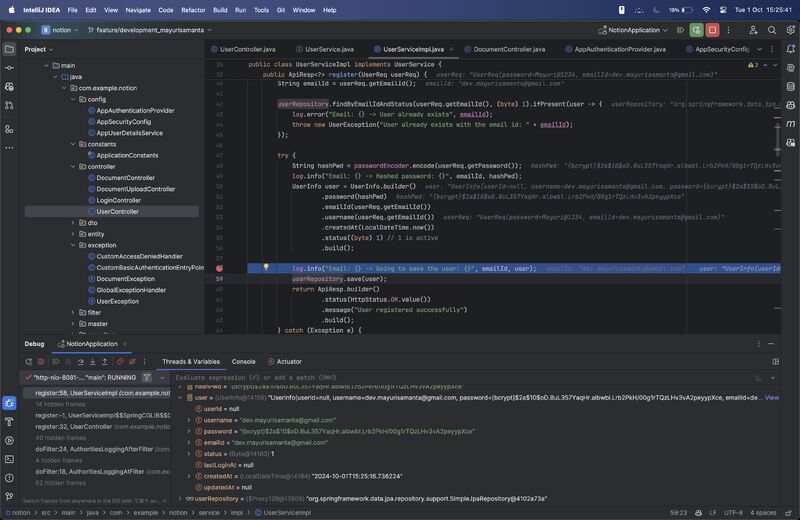Toggle Mute Breakpoints in Debug toolbar
800x520 pixels.
132,361
